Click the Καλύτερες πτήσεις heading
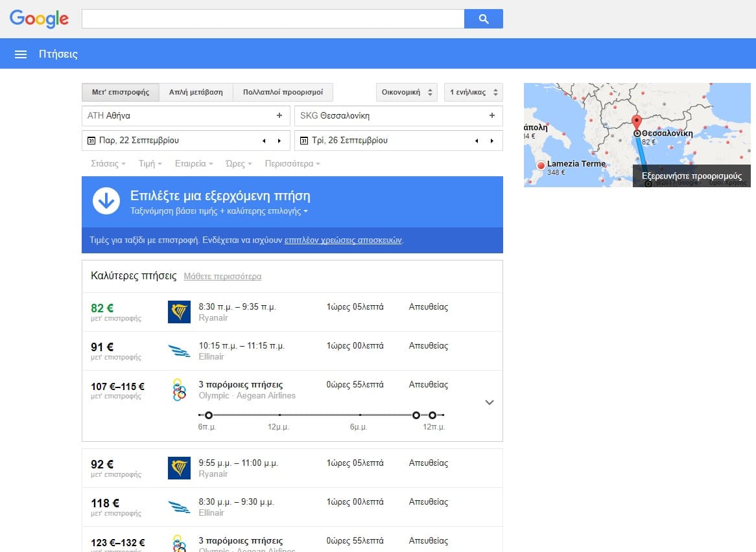Screen dimensions: 756x552 [x=134, y=275]
